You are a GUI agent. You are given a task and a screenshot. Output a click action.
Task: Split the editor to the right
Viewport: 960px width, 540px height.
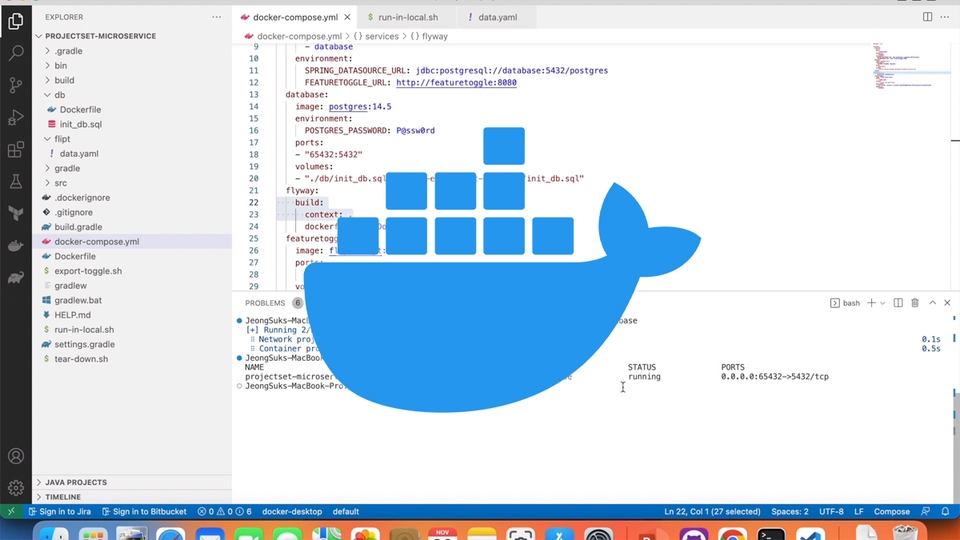point(928,17)
